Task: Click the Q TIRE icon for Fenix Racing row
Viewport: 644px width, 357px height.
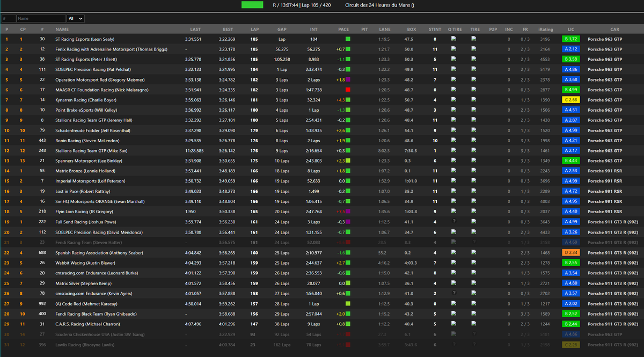Action: coord(454,49)
